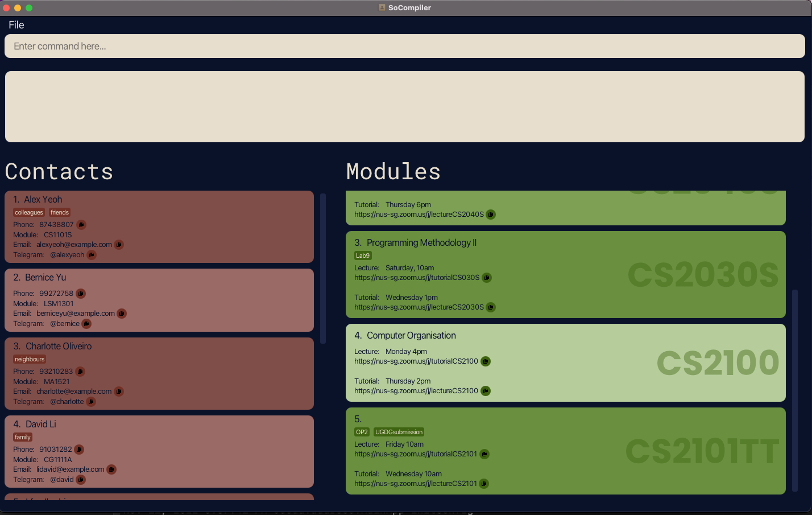Copy charlotte@example.com email
This screenshot has width=812, height=515.
119,392
